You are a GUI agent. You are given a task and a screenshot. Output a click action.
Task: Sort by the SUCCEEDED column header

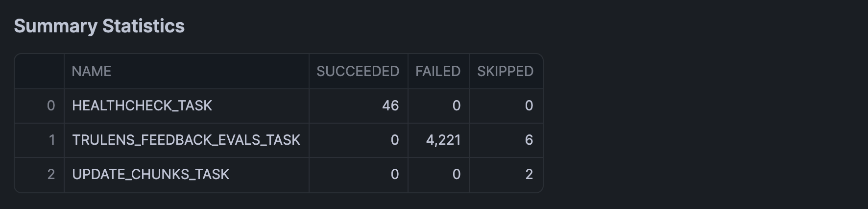(x=358, y=72)
